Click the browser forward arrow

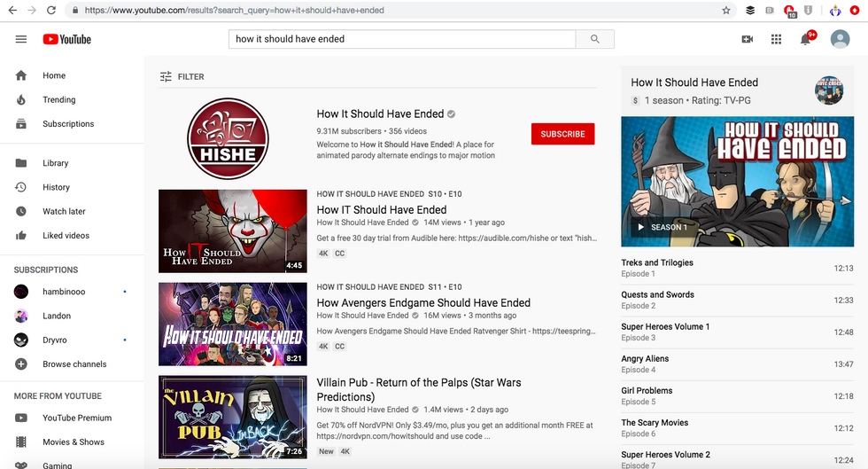click(32, 10)
